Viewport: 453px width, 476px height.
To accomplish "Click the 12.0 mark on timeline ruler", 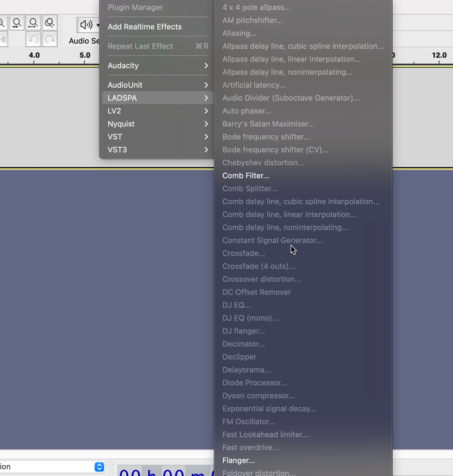I will pyautogui.click(x=439, y=55).
